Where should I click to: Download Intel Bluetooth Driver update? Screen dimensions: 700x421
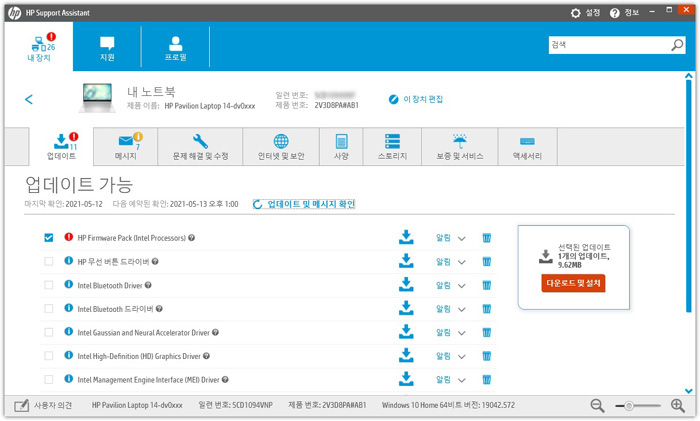click(x=406, y=285)
